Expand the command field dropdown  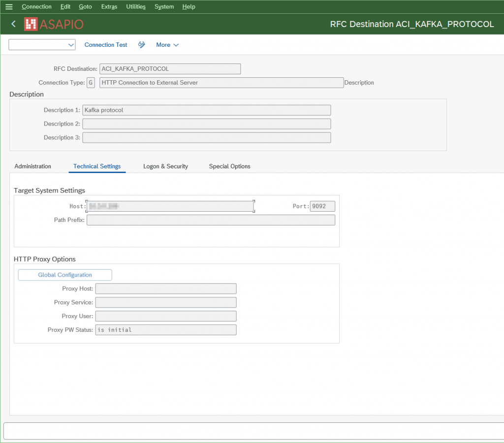[70, 45]
